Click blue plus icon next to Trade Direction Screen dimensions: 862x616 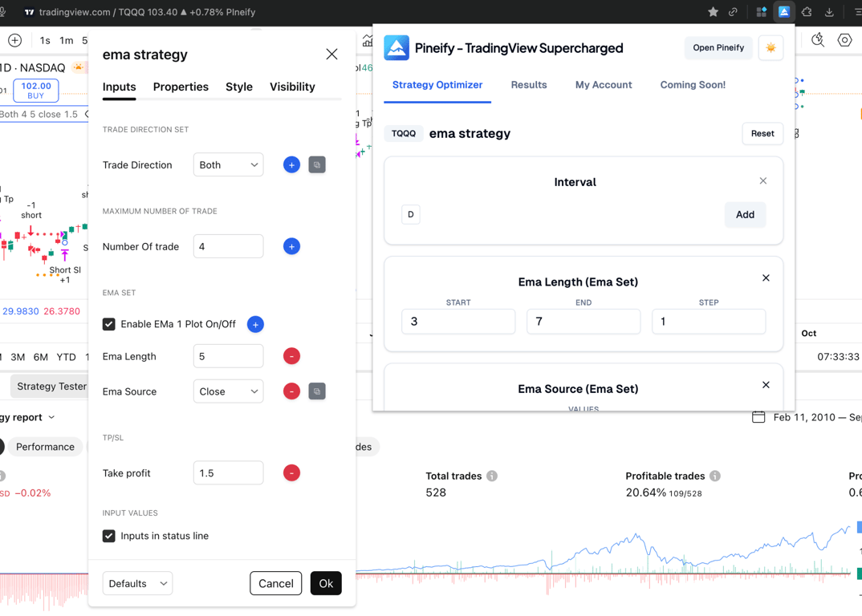(x=291, y=165)
